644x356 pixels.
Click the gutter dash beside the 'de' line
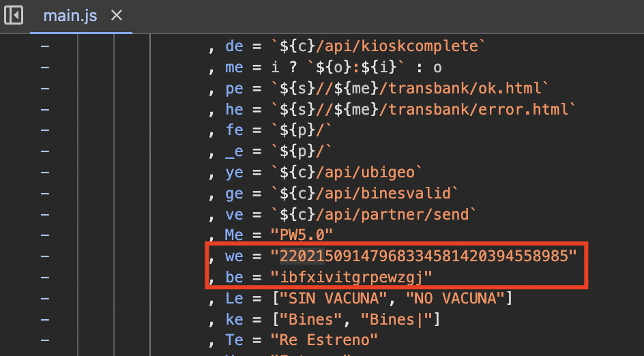[45, 46]
